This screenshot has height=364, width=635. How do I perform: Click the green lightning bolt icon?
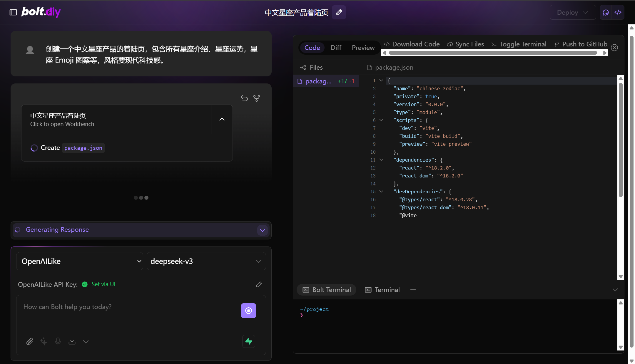pos(249,341)
